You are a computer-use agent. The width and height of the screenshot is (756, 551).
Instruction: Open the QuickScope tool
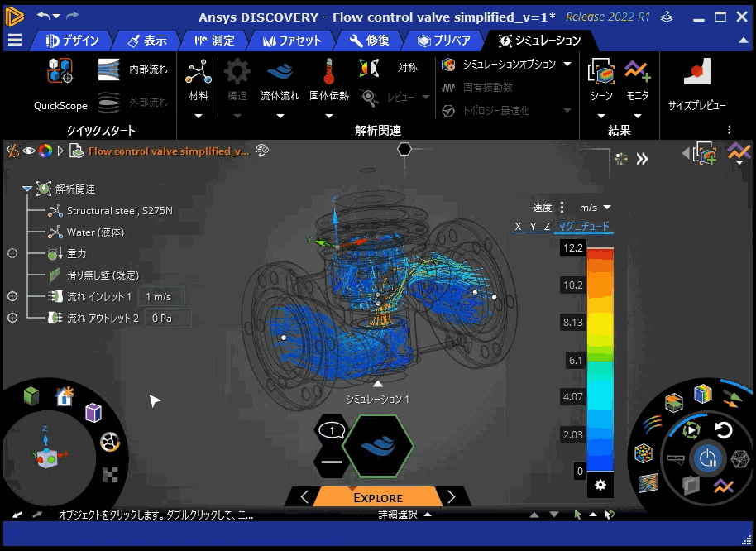click(x=60, y=83)
